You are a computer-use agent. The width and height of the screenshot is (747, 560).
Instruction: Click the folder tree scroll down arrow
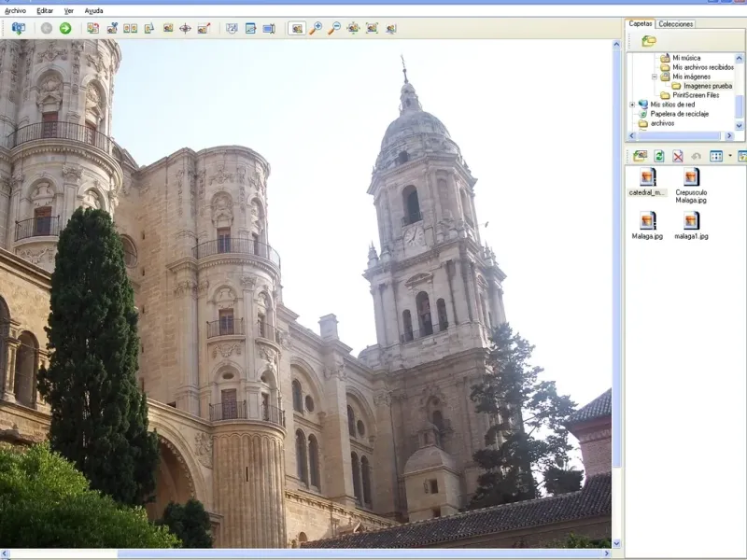[740, 124]
